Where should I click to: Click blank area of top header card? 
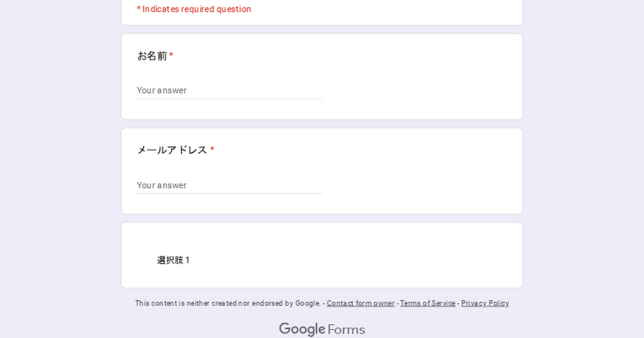click(402, 11)
